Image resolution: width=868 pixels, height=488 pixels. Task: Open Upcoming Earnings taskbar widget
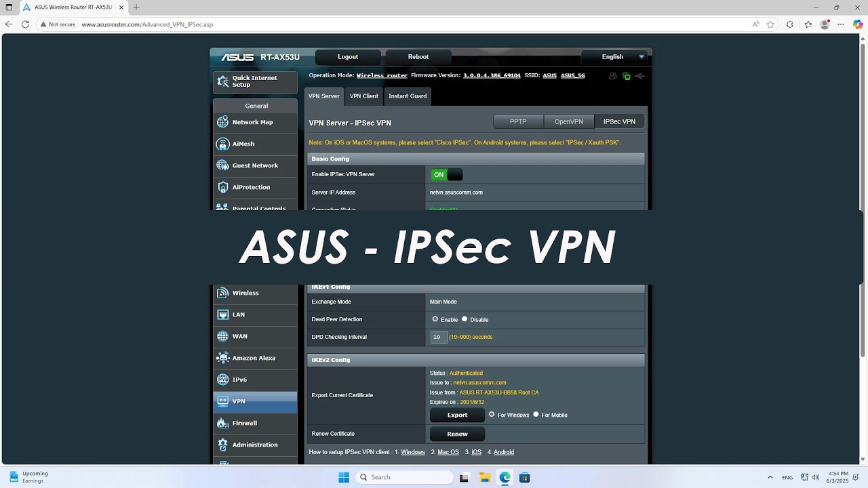pyautogui.click(x=28, y=477)
